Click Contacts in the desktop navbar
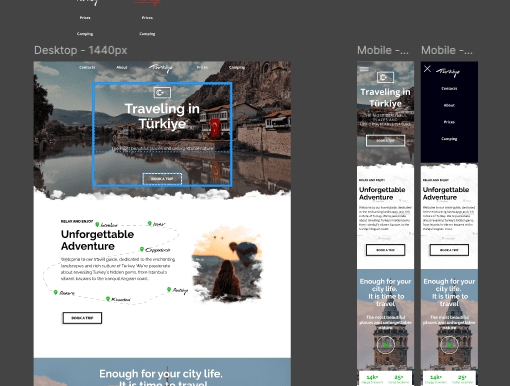Viewport: 510px width, 386px height. [87, 67]
